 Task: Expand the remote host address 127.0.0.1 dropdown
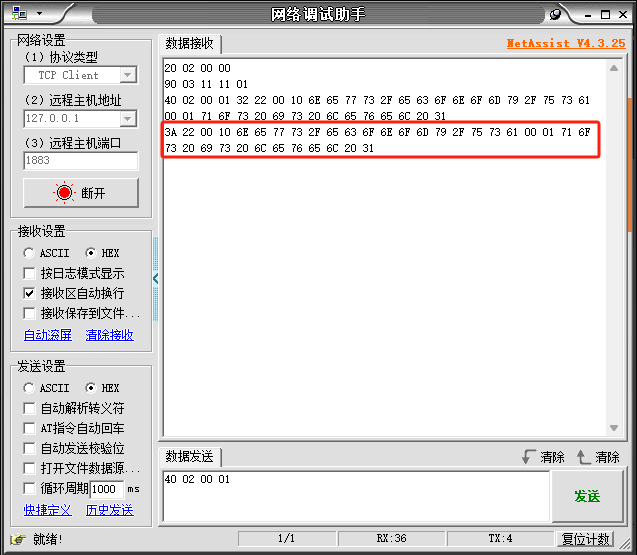(x=128, y=119)
